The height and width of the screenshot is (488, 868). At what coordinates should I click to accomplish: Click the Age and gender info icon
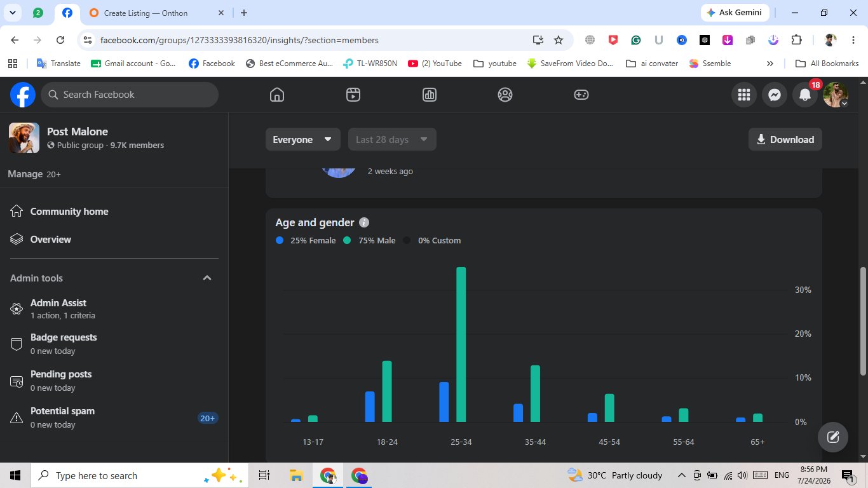click(364, 222)
